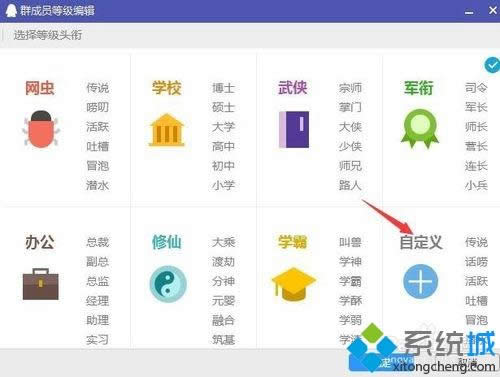Open the 自定义 custom title heading
Image resolution: width=500 pixels, height=377 pixels.
point(421,242)
